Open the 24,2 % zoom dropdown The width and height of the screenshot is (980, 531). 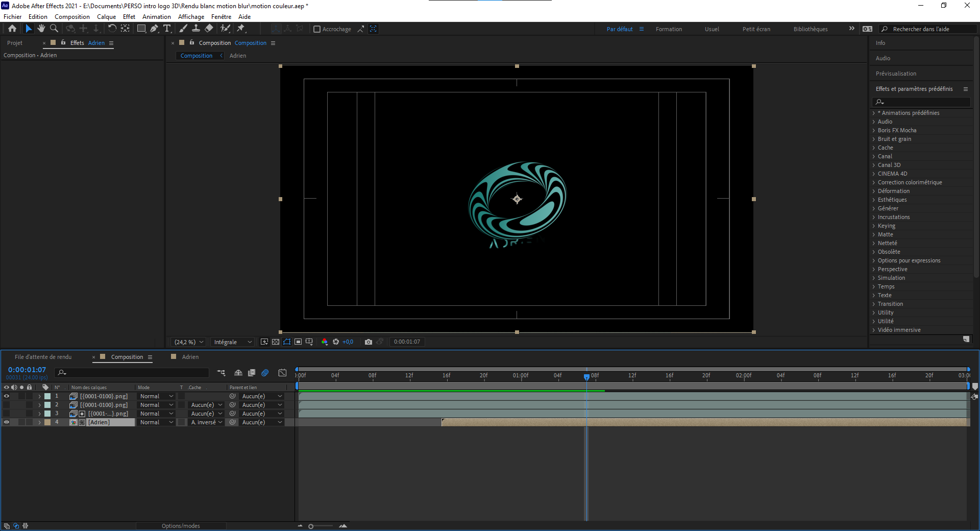pyautogui.click(x=189, y=342)
